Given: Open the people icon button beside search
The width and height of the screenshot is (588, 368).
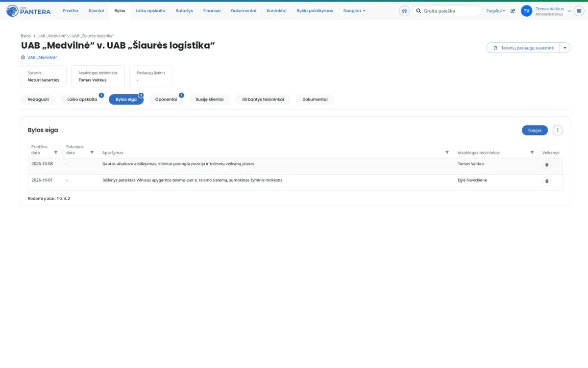Looking at the screenshot, I should pos(404,11).
